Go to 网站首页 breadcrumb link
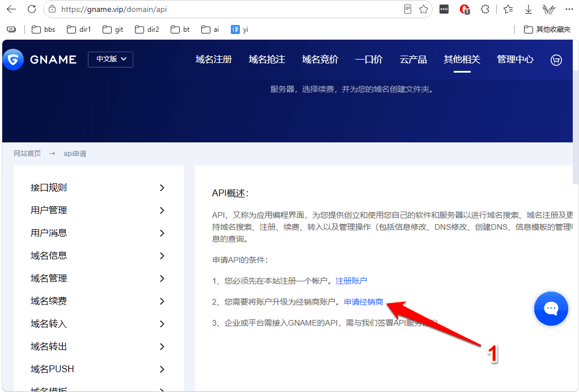 coord(27,153)
